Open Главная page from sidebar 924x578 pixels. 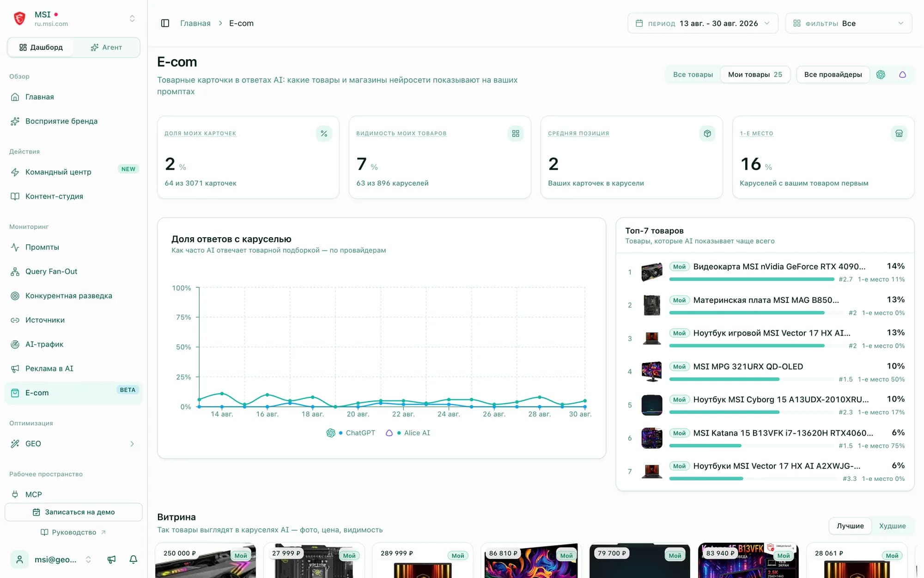74,97
